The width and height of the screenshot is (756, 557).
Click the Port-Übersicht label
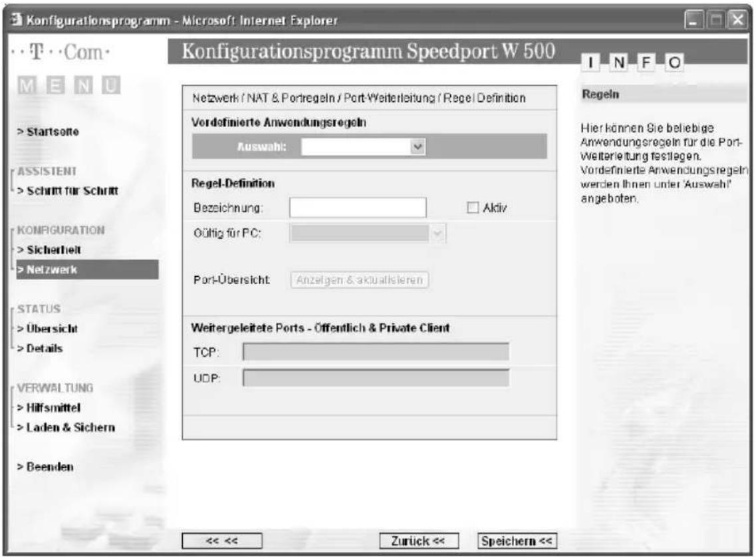[x=232, y=280]
